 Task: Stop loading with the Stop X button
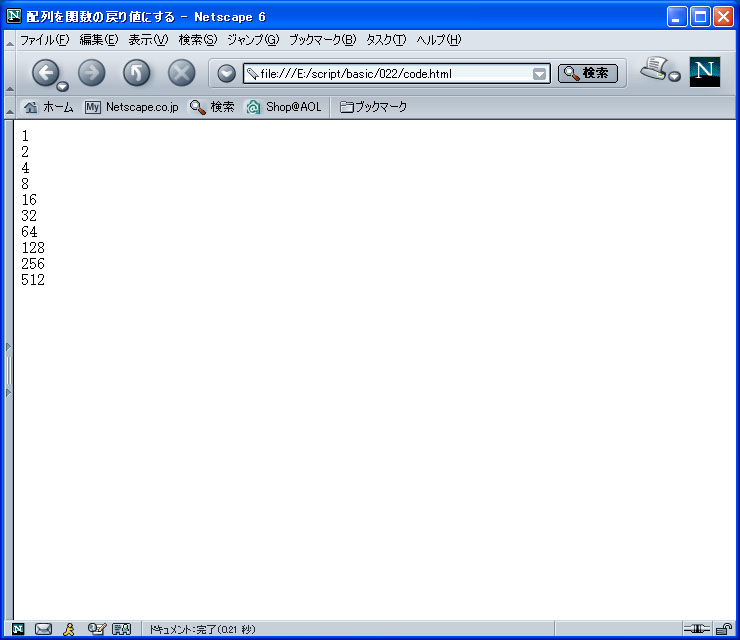pyautogui.click(x=182, y=73)
